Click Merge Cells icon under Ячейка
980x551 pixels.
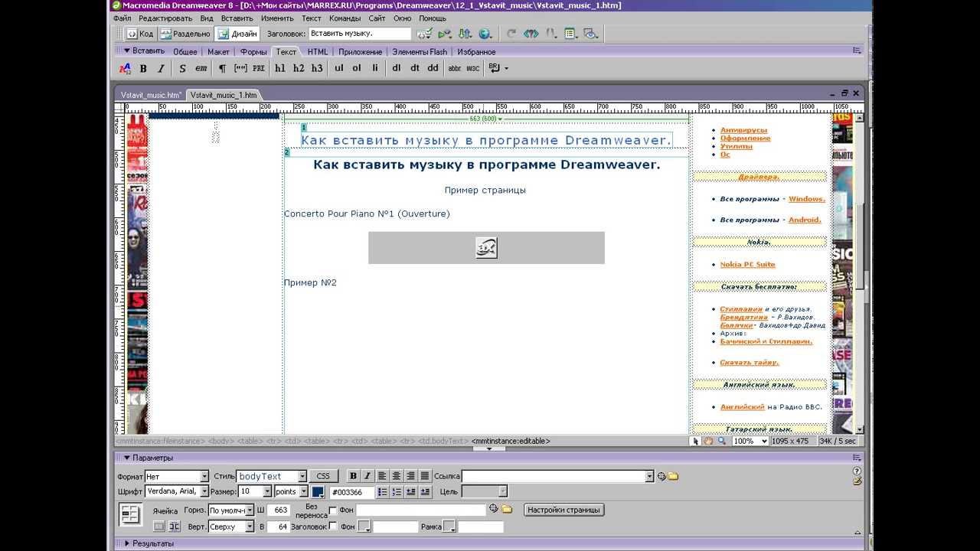pos(159,527)
